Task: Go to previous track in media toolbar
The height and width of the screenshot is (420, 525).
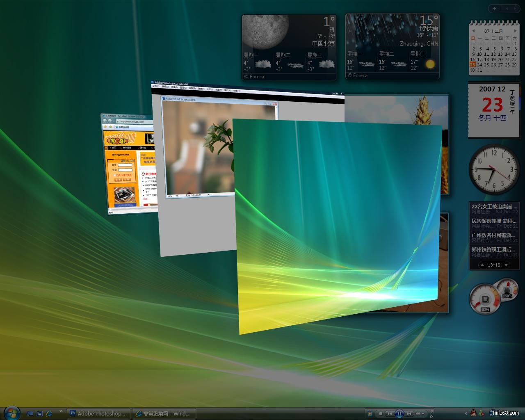Action: [x=390, y=413]
